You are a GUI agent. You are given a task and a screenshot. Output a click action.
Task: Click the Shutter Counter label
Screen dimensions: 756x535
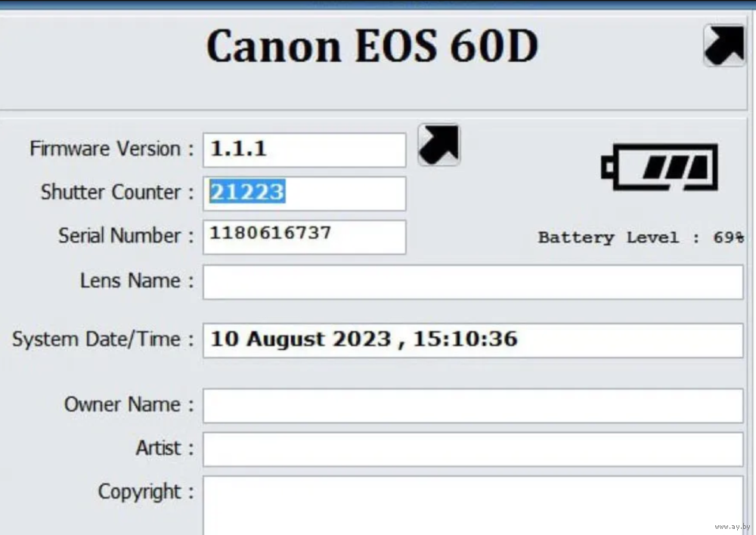click(118, 192)
